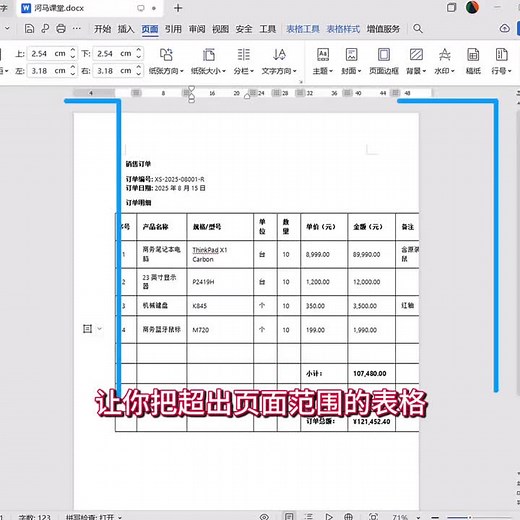Click the 稿纸 manuscript paper icon
The image size is (520, 520).
(x=473, y=61)
